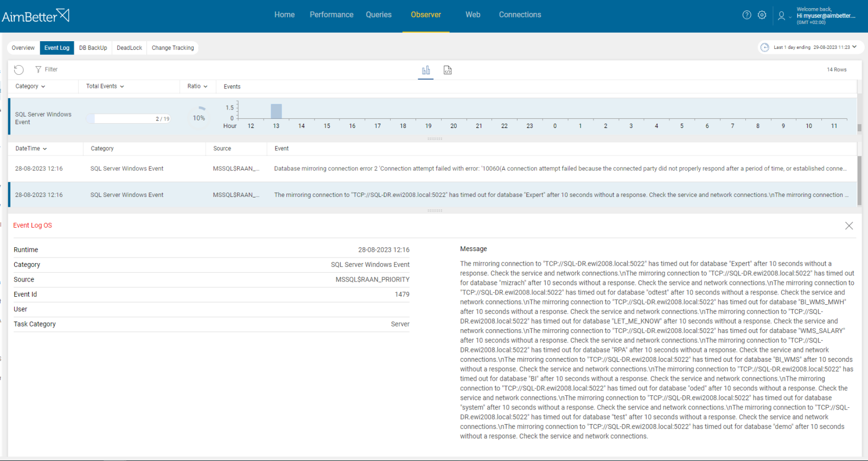Click the Event Id value 1479
Viewport: 868px width, 461px height.
click(x=402, y=294)
